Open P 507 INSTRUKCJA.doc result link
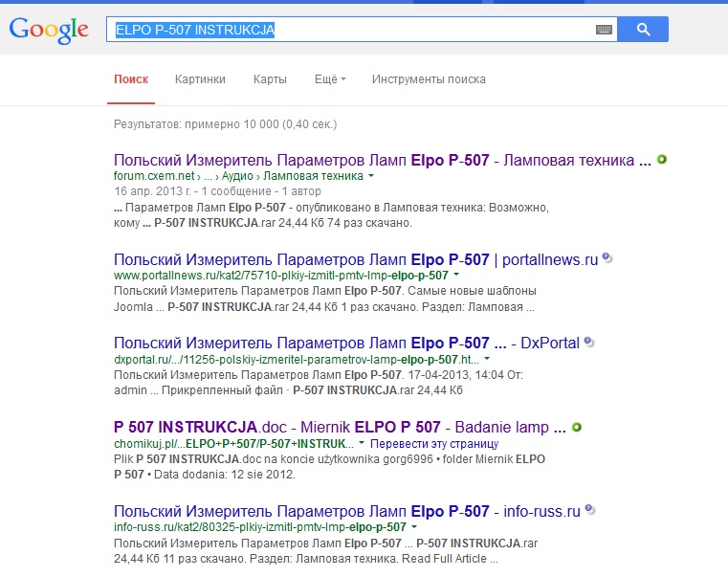Screen dimensions: 728x577 click(x=340, y=427)
